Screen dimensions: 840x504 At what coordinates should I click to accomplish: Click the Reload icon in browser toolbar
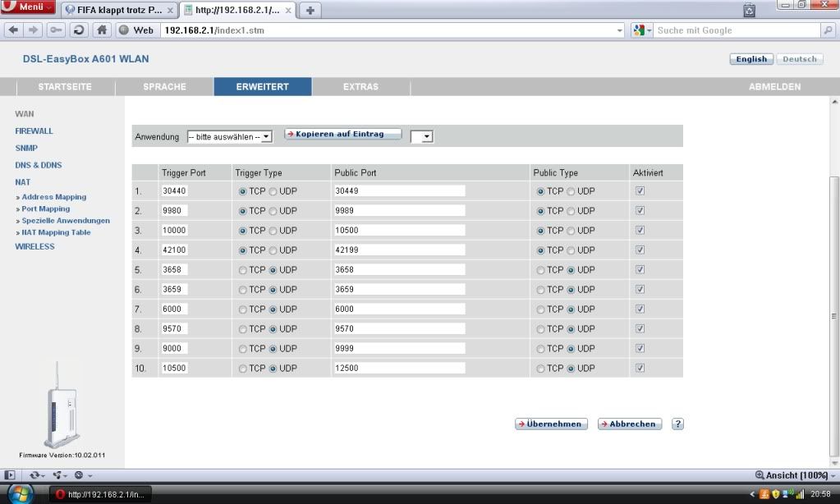[x=77, y=30]
